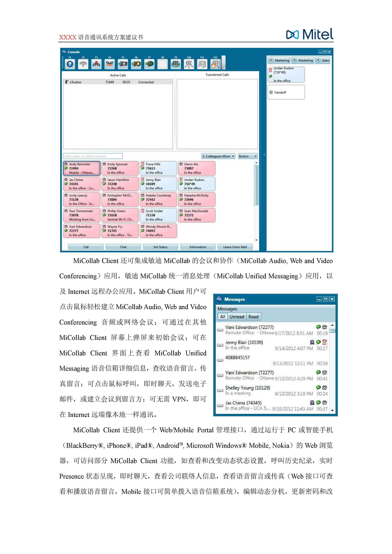Switch to the Unread messages tab
Image resolution: width=392 pixels, height=554 pixels.
click(237, 317)
